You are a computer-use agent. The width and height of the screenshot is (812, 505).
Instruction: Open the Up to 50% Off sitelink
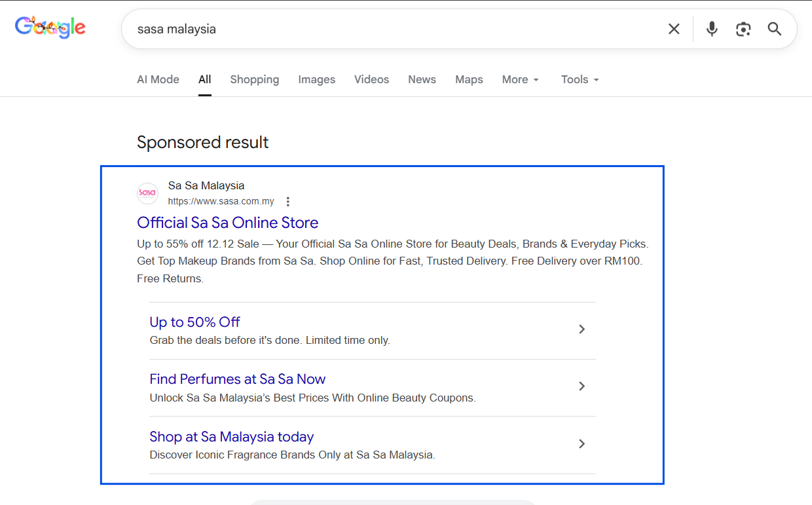pyautogui.click(x=194, y=322)
